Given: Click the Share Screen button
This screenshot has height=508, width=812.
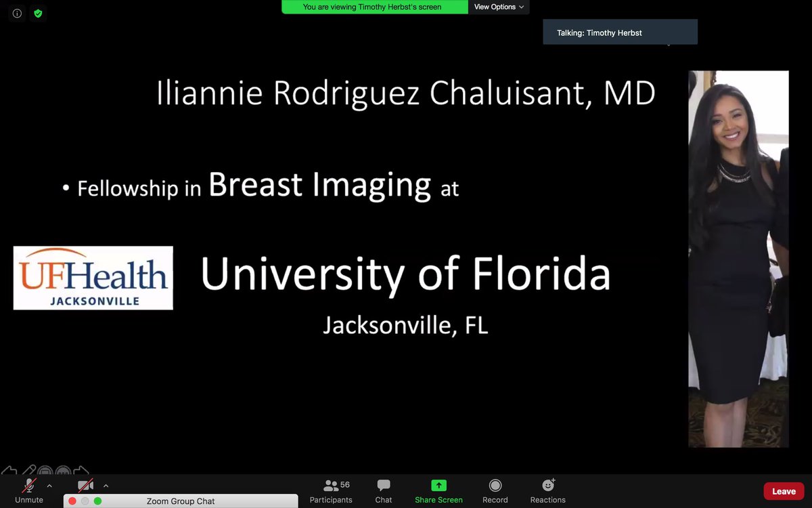Looking at the screenshot, I should click(x=438, y=490).
